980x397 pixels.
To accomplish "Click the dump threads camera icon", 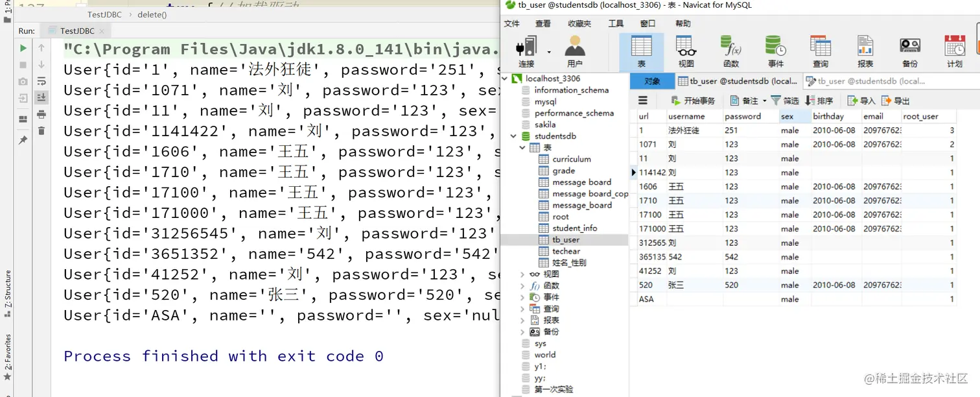I will 23,82.
